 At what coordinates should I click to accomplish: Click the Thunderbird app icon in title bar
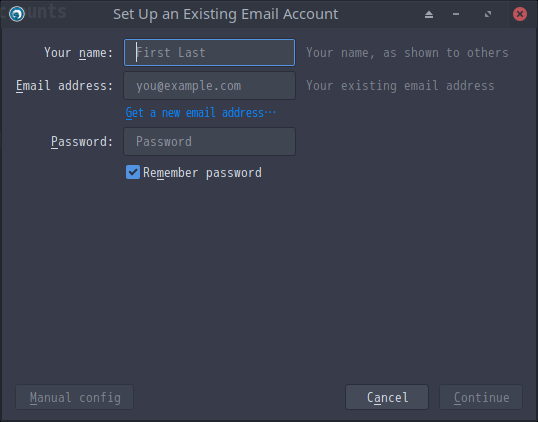[x=16, y=14]
